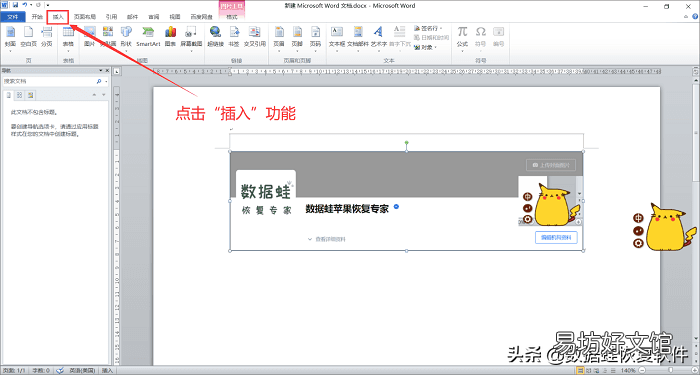Insert a picture (图片) from file
This screenshot has width=700, height=375.
click(x=89, y=38)
